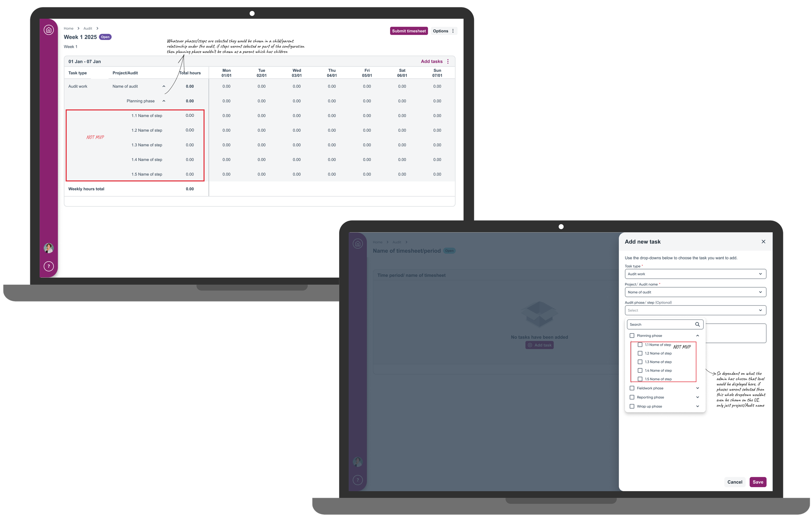Click the Audit breadcrumb link
The image size is (812, 520).
(88, 29)
